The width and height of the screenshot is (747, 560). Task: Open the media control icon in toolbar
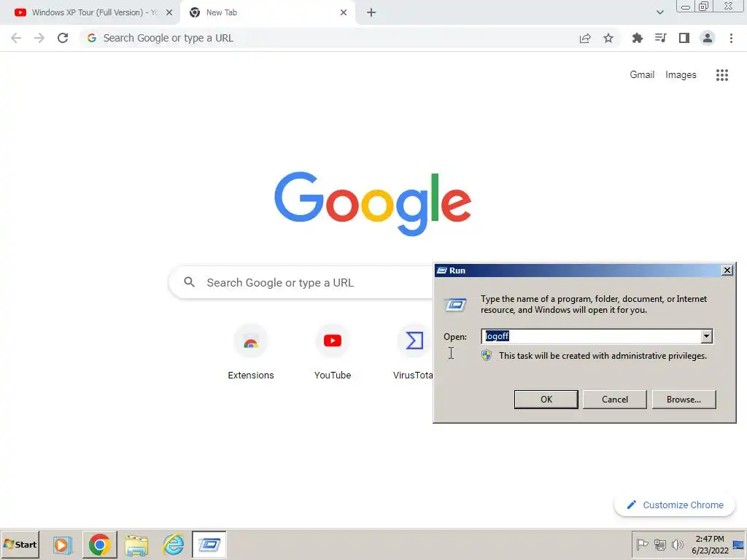(661, 38)
